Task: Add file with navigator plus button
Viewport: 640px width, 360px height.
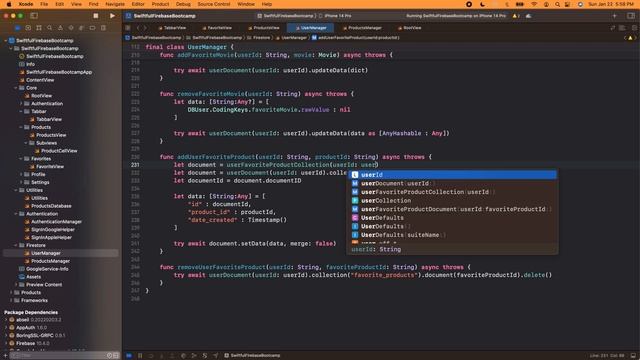Action: click(5, 356)
